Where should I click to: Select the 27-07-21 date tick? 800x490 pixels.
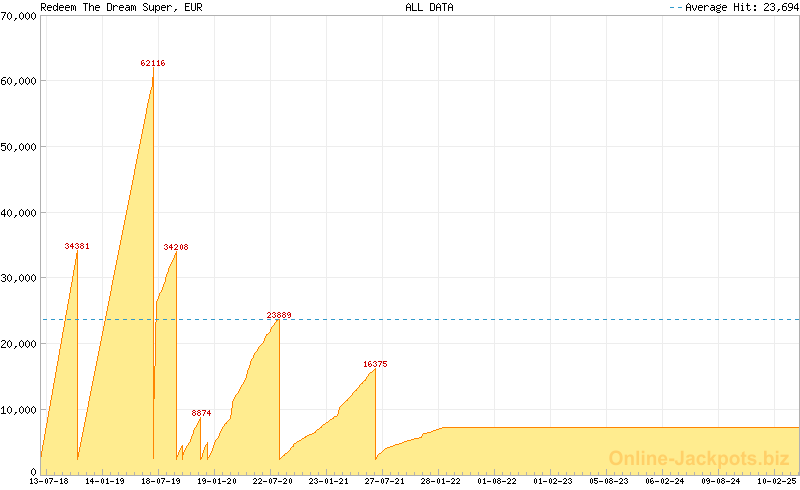[385, 481]
